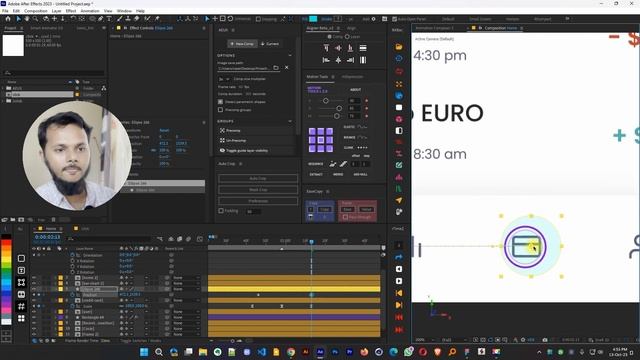Click browse folder icon for image save path
640x360 pixels.
[x=276, y=68]
